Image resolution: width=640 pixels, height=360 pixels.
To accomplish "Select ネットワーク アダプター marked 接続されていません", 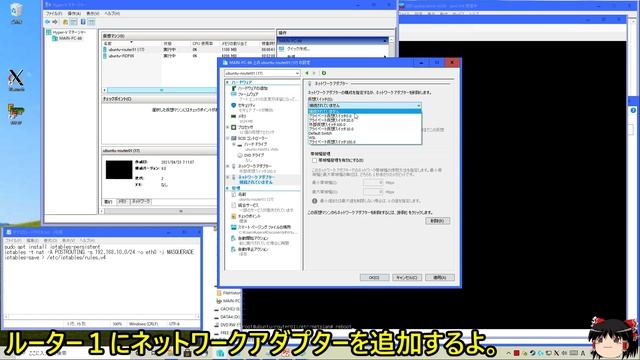I will pyautogui.click(x=256, y=180).
